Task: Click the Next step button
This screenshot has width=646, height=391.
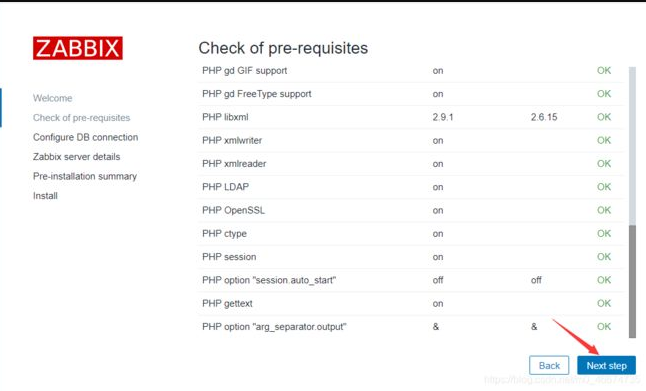Action: [x=606, y=365]
